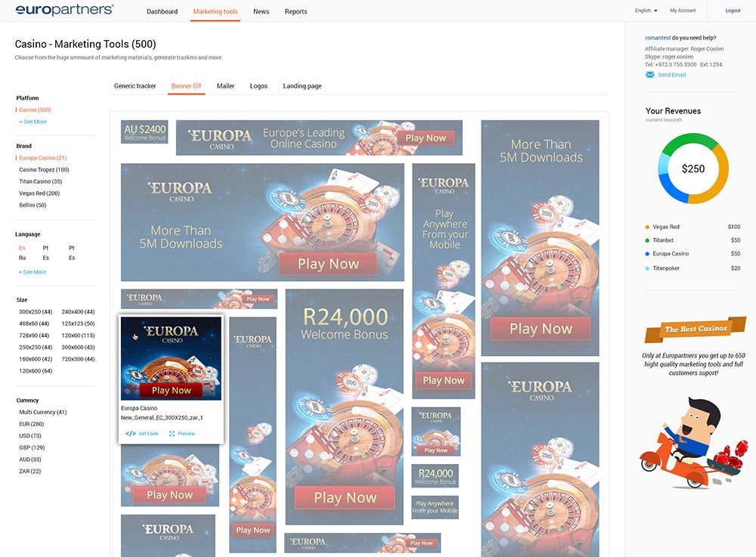Click the revenue donut chart
Screen dimensions: 756x557
pyautogui.click(x=692, y=169)
